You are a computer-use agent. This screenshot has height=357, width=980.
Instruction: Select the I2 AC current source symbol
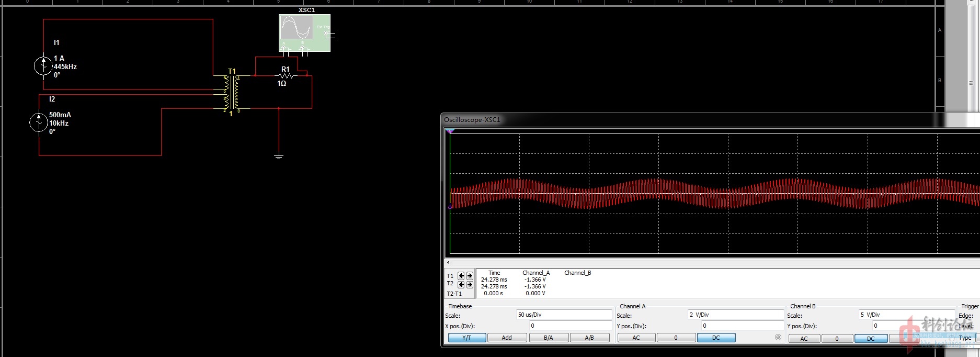(x=39, y=122)
